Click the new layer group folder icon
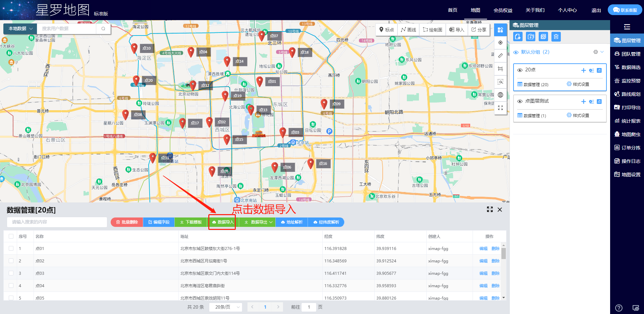This screenshot has height=314, width=644. pyautogui.click(x=531, y=37)
